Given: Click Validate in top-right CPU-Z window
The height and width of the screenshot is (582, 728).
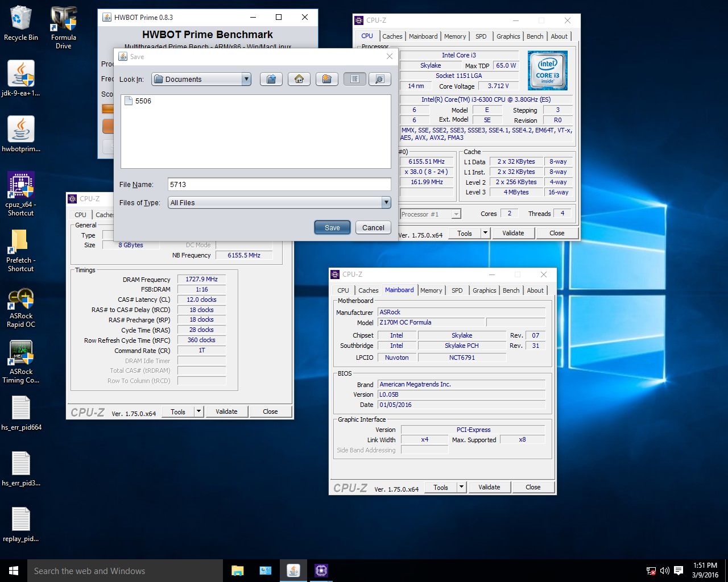Looking at the screenshot, I should coord(513,233).
